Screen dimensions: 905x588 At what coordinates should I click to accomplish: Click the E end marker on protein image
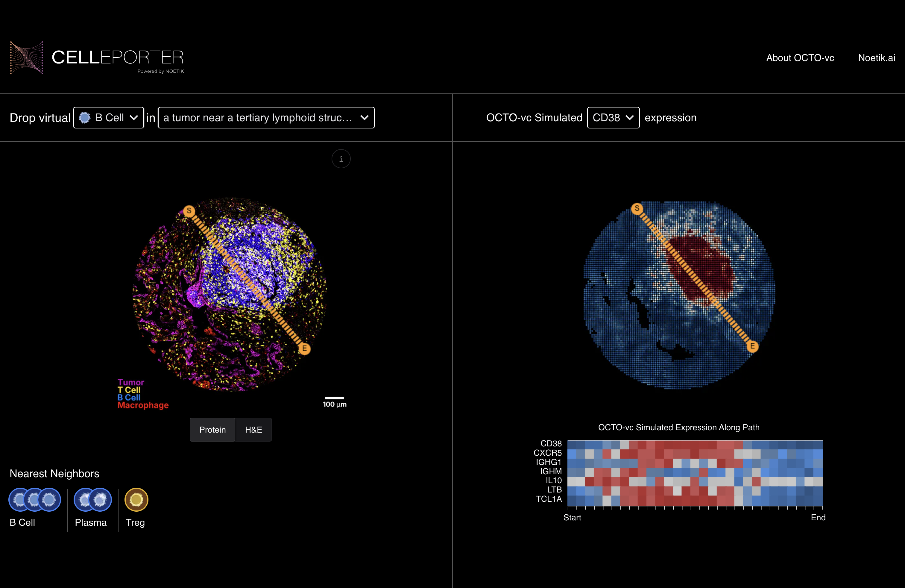click(304, 348)
